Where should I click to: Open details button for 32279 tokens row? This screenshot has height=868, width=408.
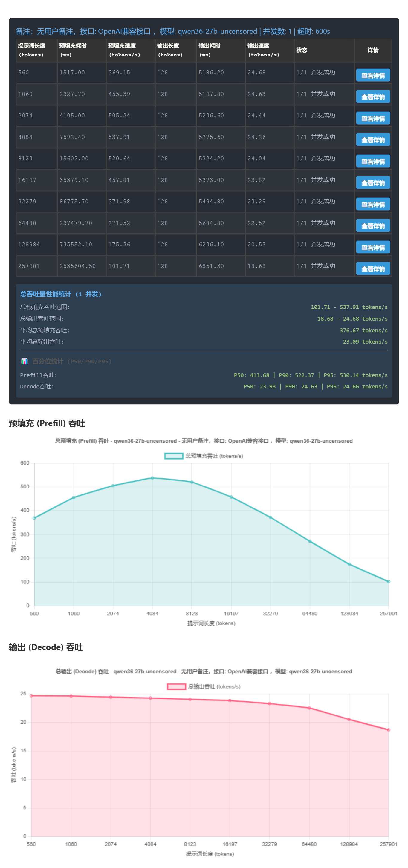click(x=373, y=204)
